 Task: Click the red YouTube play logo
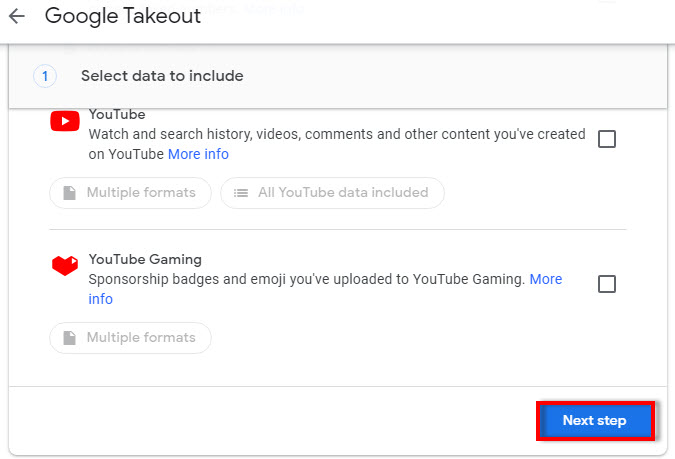65,121
